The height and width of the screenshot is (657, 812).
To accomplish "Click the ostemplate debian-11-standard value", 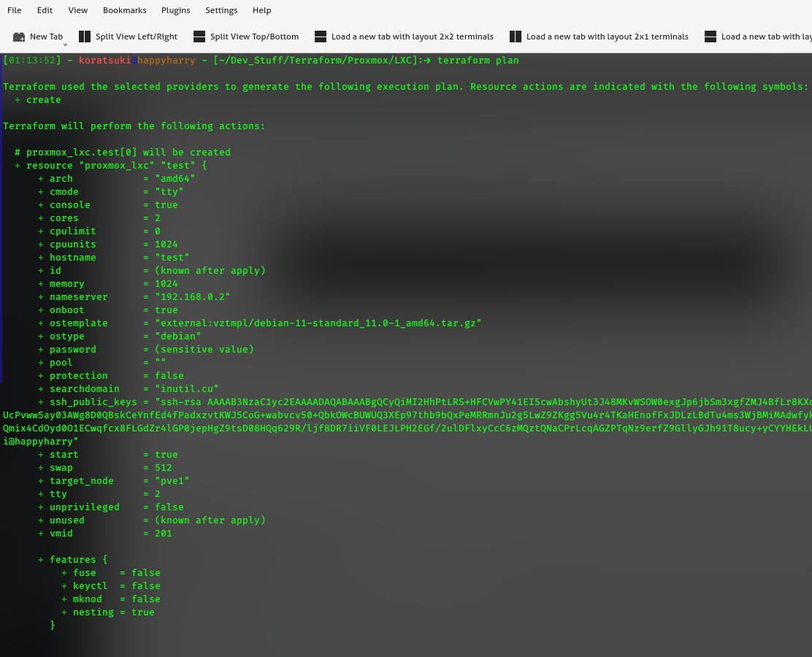I will (318, 323).
